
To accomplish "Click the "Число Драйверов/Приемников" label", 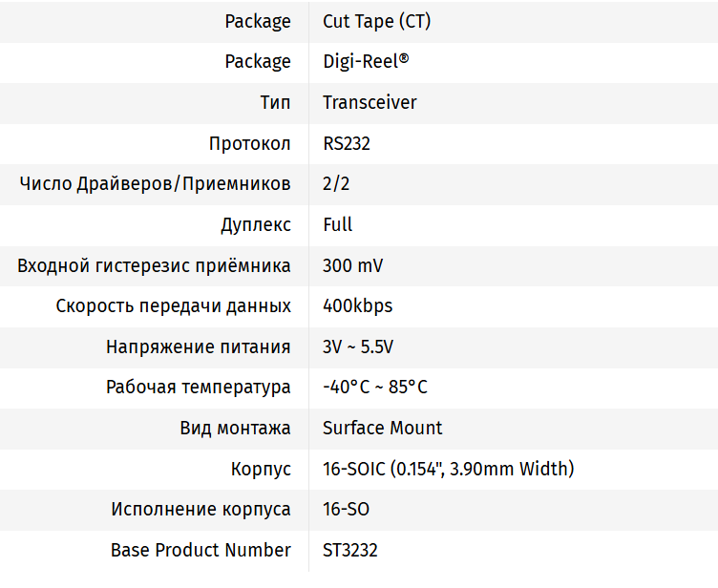I will point(155,184).
